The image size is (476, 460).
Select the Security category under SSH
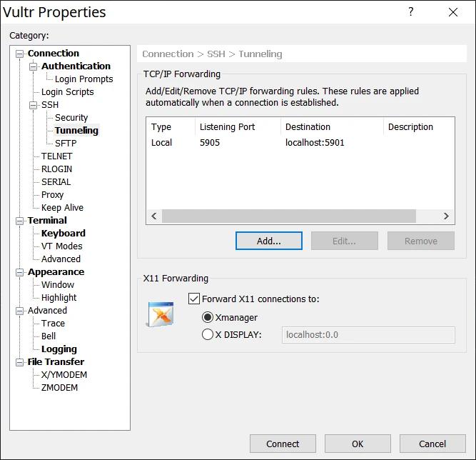[71, 118]
